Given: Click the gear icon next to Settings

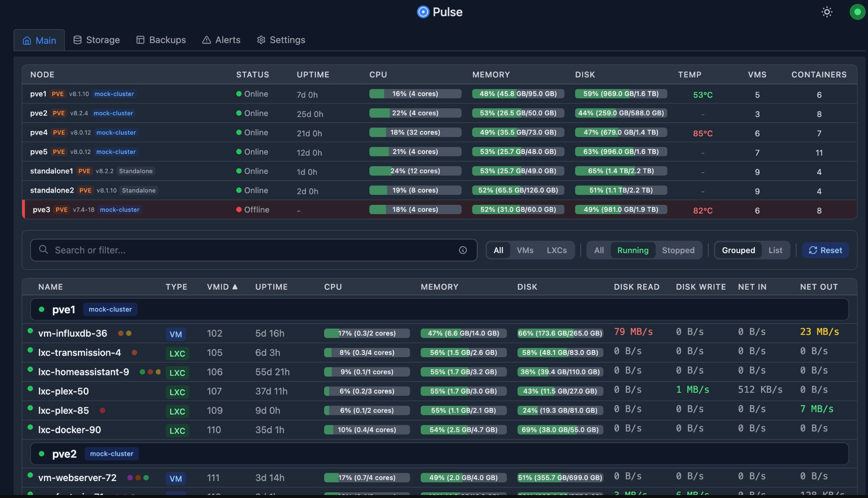Looking at the screenshot, I should coord(261,40).
